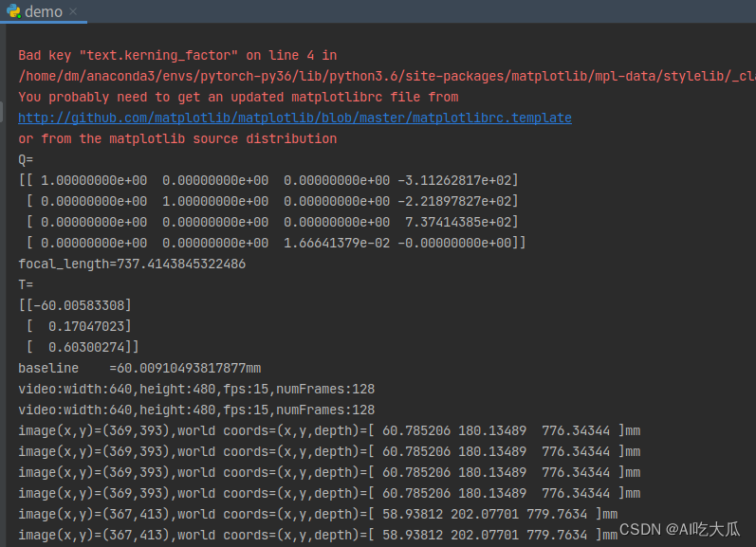Close the demo run tab
Viewport: 756px width, 547px height.
coord(74,12)
